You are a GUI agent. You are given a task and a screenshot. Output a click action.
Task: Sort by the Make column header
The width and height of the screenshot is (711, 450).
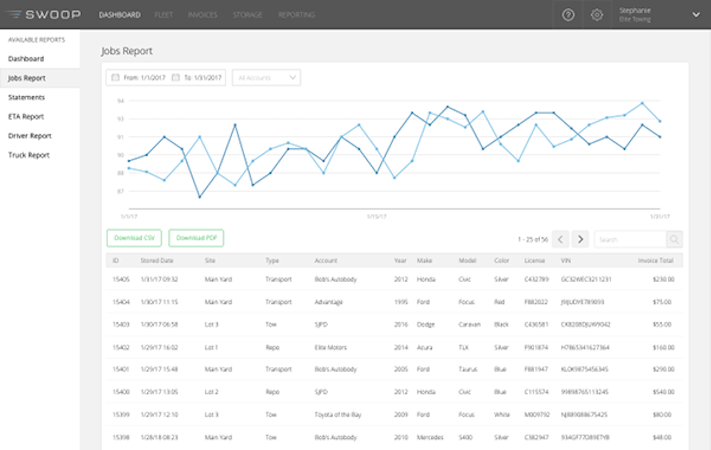[x=424, y=261]
